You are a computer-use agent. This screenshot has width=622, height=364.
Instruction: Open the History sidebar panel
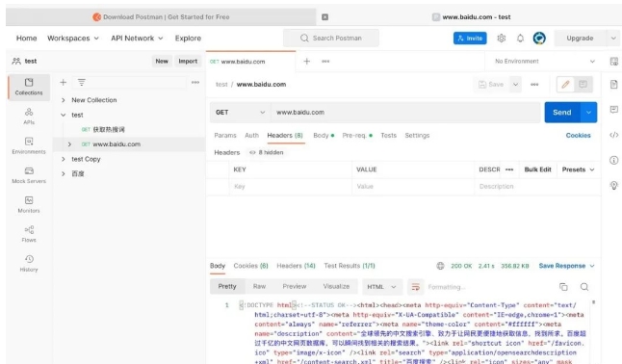29,263
